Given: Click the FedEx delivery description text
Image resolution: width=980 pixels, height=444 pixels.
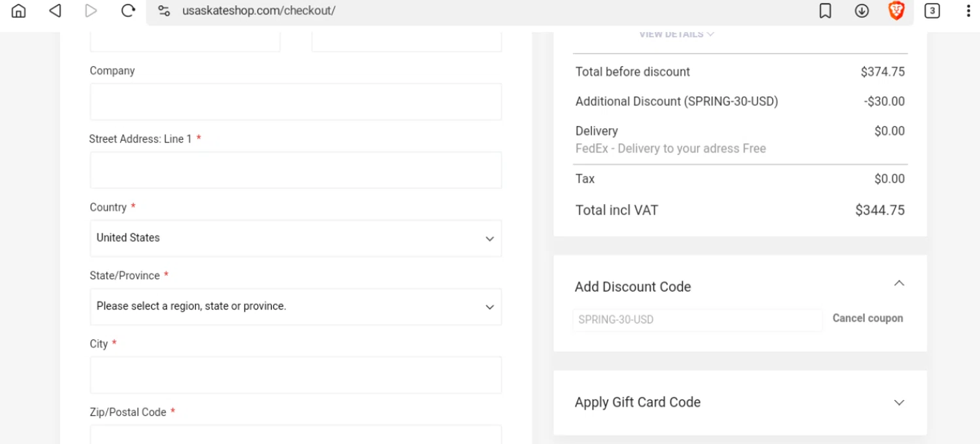Looking at the screenshot, I should point(670,148).
